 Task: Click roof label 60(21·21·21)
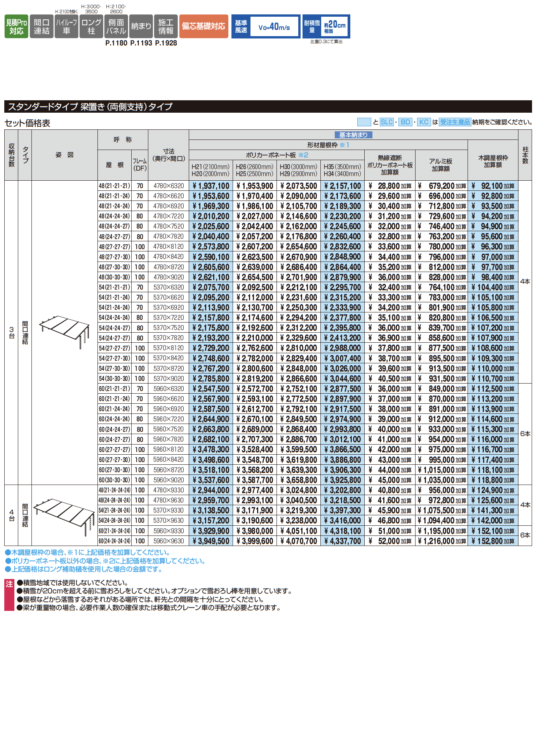click(114, 389)
